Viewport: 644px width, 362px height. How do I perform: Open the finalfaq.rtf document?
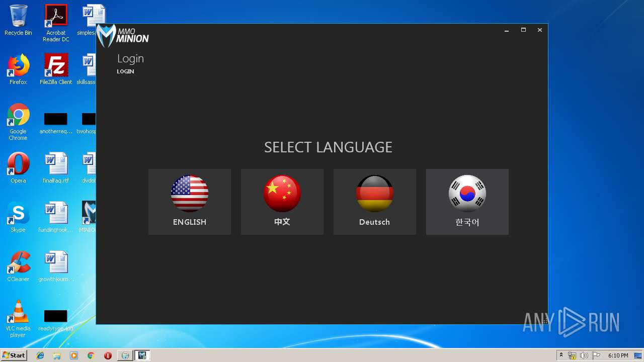tap(56, 168)
